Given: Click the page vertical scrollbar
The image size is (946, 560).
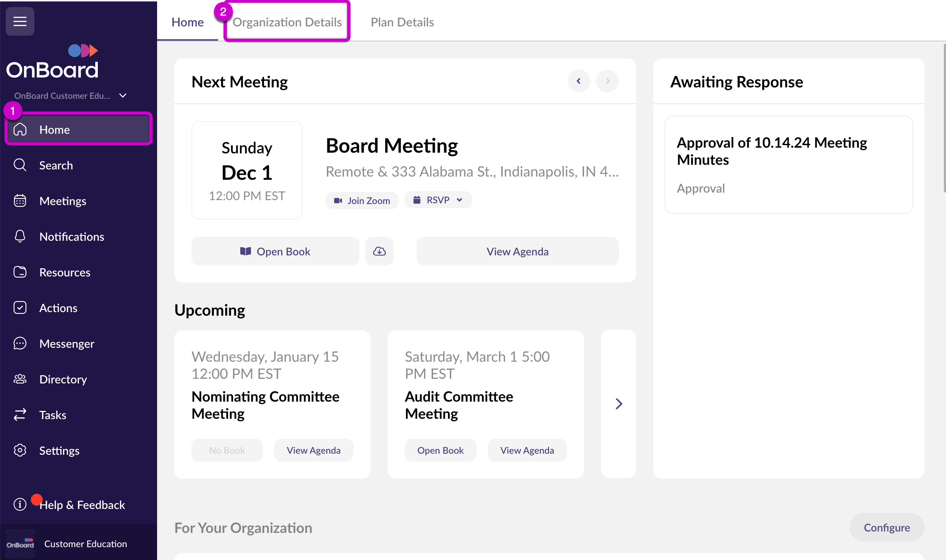Looking at the screenshot, I should (x=944, y=118).
